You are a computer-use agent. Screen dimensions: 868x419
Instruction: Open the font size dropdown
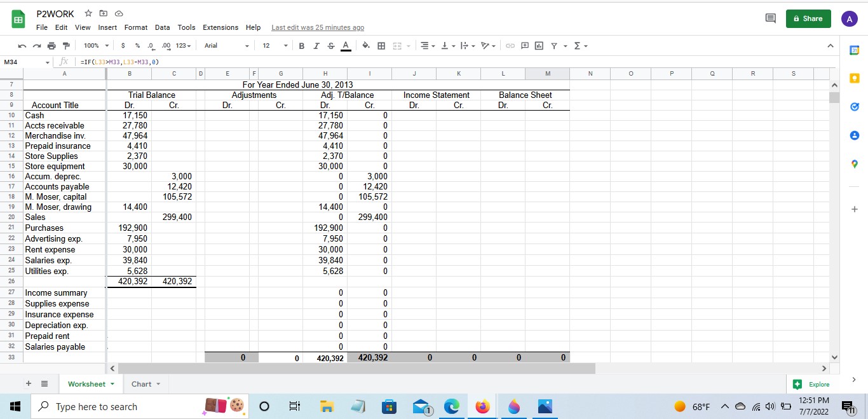(275, 45)
